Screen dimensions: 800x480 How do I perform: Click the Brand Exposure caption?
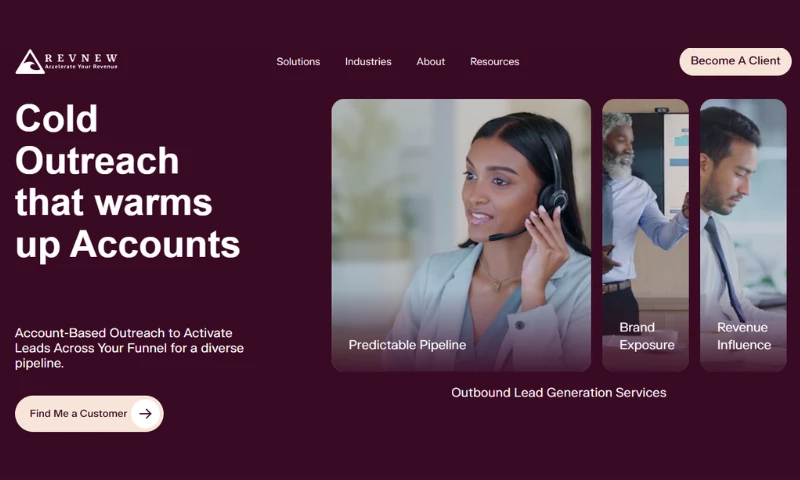pyautogui.click(x=647, y=336)
